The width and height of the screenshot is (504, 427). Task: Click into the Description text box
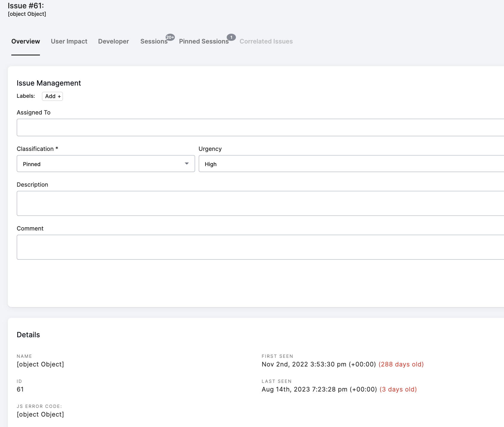(x=259, y=203)
